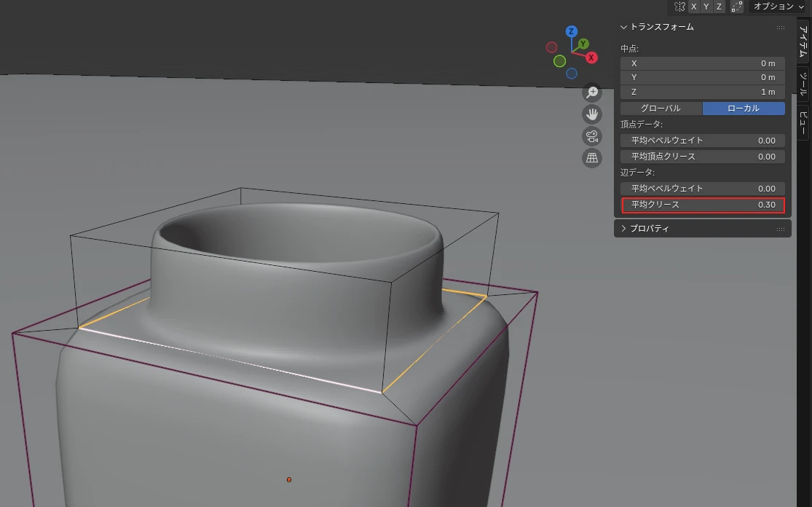The height and width of the screenshot is (507, 812).
Task: Switch perspective/orthographic with the grid icon
Action: (592, 158)
